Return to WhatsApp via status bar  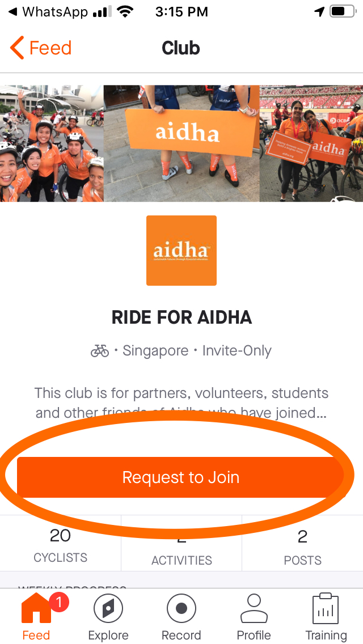[x=51, y=11]
